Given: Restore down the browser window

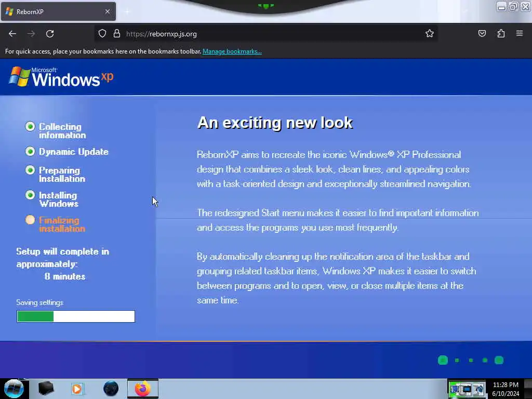Looking at the screenshot, I should (513, 6).
